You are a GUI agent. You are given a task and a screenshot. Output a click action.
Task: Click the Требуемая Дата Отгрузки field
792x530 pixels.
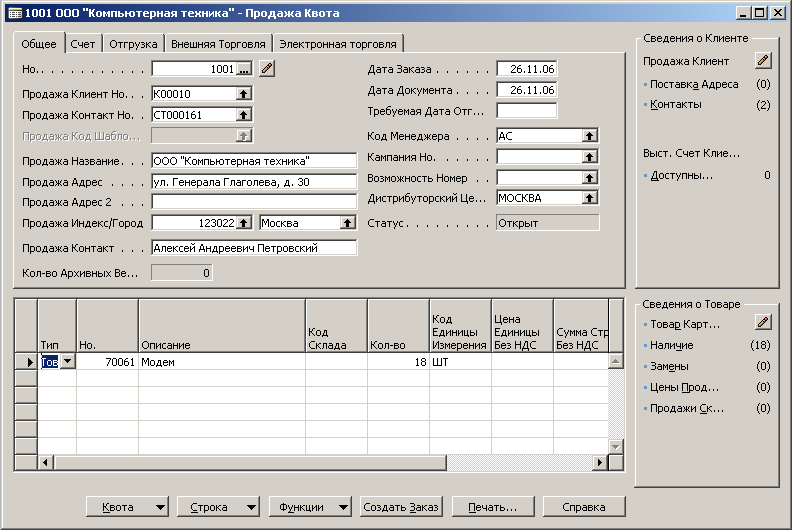526,111
